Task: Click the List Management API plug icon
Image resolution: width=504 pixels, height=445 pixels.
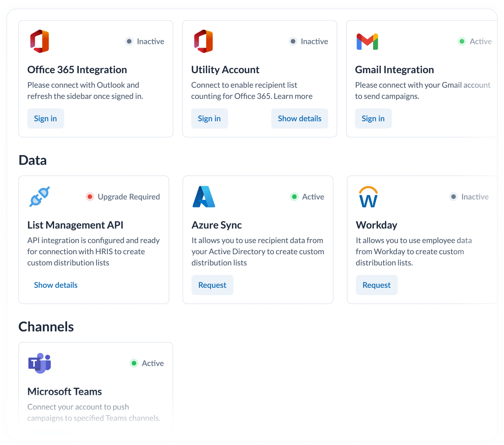Action: 40,197
